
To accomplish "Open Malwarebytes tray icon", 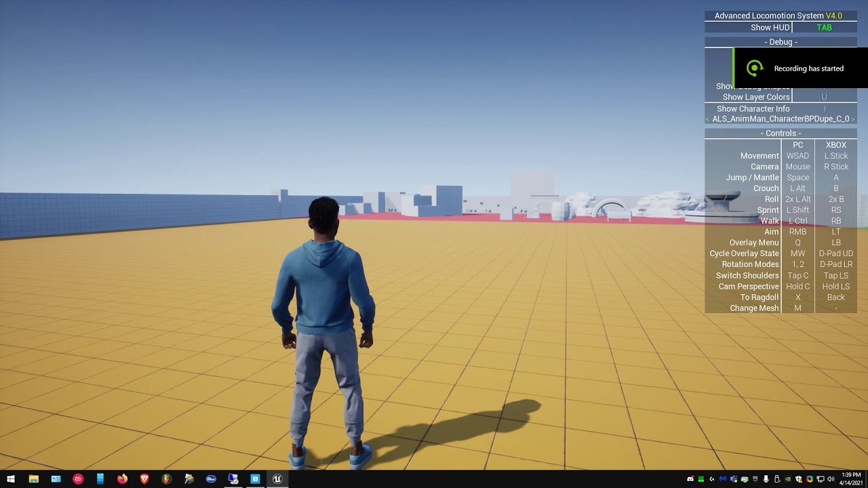I will [723, 479].
